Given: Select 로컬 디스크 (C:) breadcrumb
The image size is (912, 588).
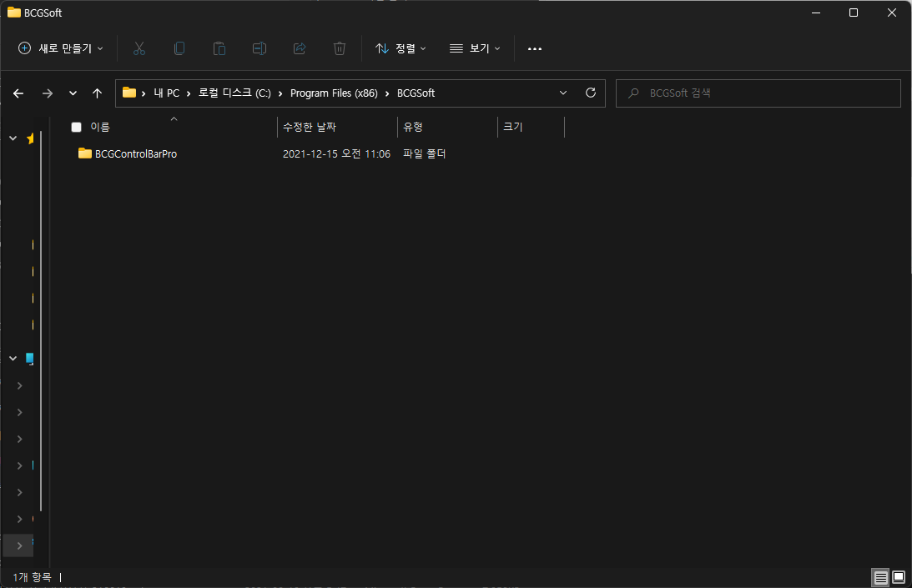Looking at the screenshot, I should pyautogui.click(x=234, y=93).
